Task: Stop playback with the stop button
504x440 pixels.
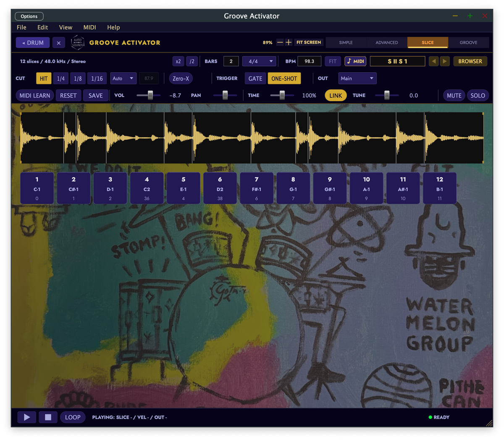Action: 48,417
